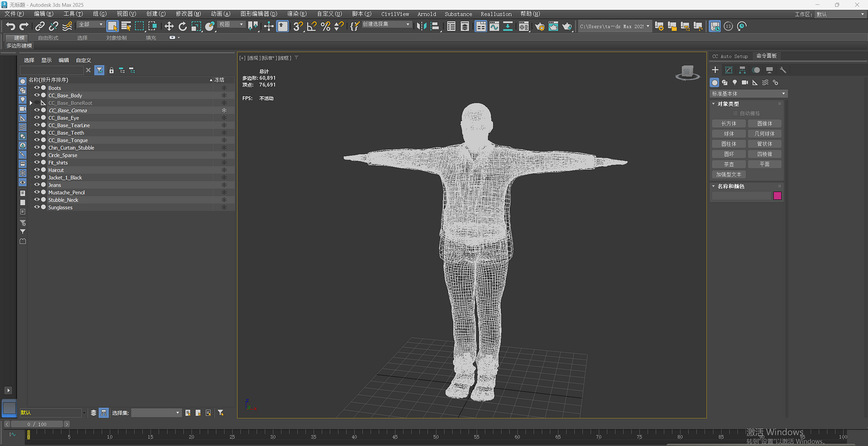Create a 长方体 box primitive
868x446 pixels.
(x=729, y=124)
